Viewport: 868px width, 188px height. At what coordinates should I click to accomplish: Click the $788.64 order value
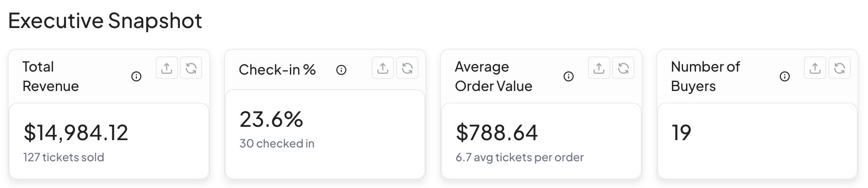click(x=497, y=132)
